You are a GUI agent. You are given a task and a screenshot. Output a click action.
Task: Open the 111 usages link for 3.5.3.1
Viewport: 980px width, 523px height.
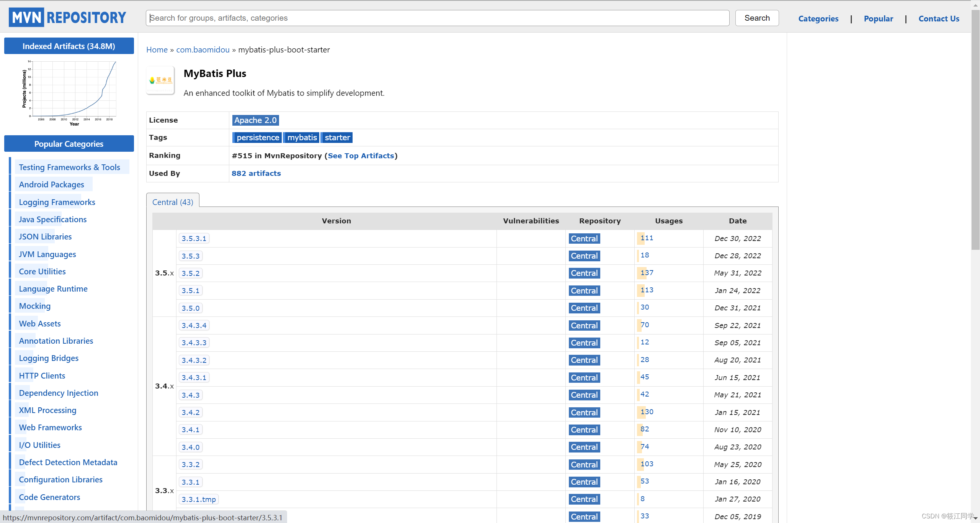click(x=647, y=238)
